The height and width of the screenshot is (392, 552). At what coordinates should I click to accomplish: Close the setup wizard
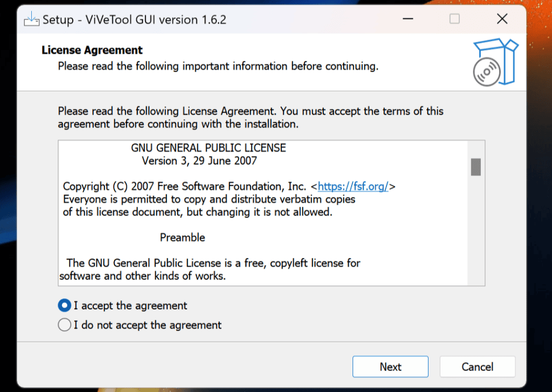(502, 18)
